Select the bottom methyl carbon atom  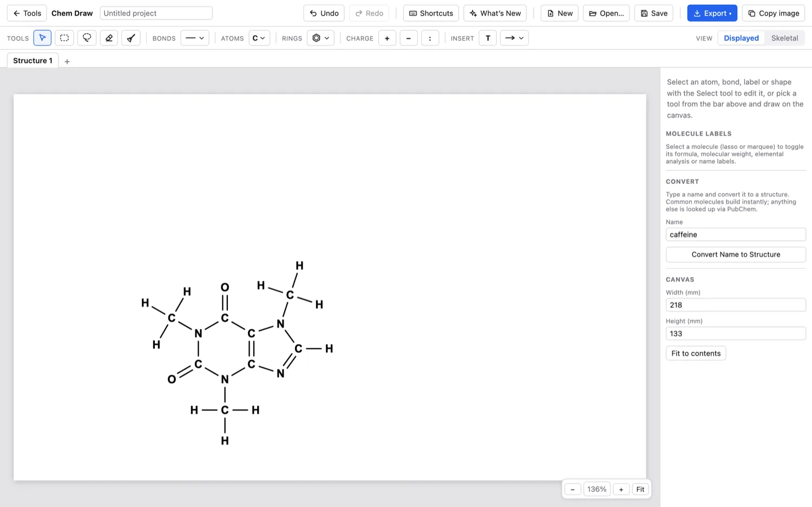[x=225, y=410]
